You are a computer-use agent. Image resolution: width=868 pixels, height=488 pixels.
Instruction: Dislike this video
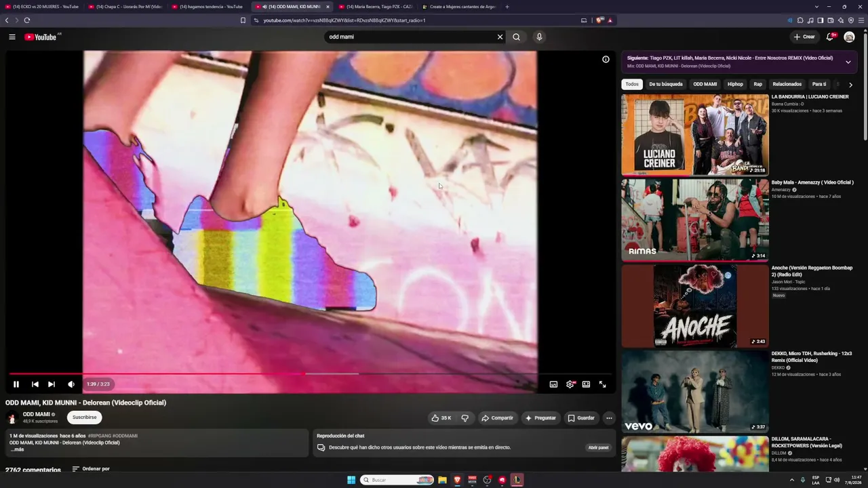click(x=465, y=418)
